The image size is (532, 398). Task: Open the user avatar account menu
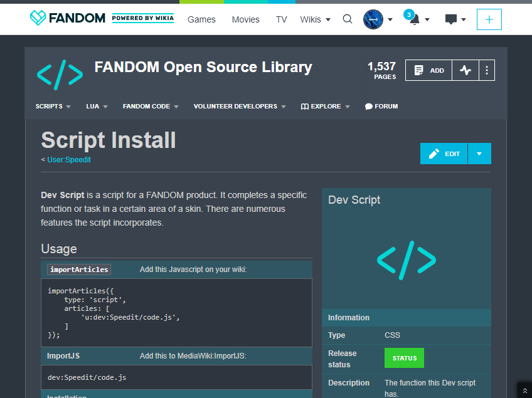373,19
